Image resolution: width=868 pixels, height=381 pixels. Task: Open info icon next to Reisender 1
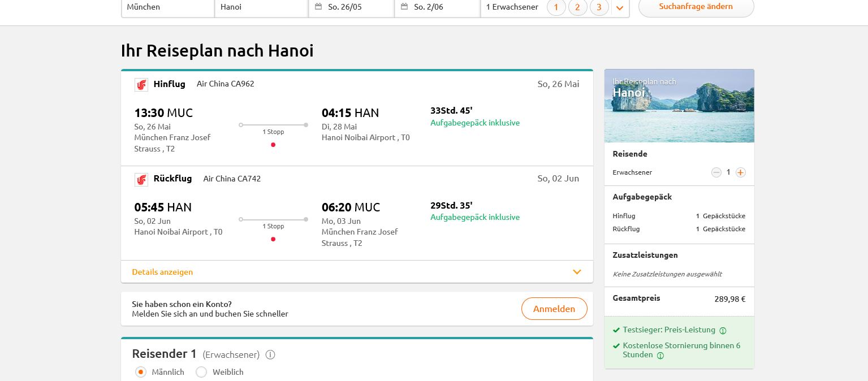tap(270, 355)
